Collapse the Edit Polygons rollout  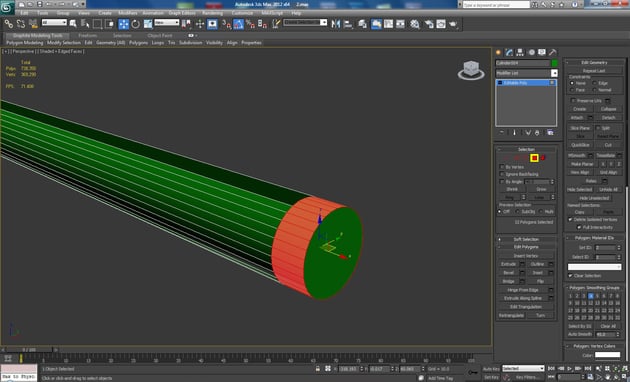[x=526, y=247]
